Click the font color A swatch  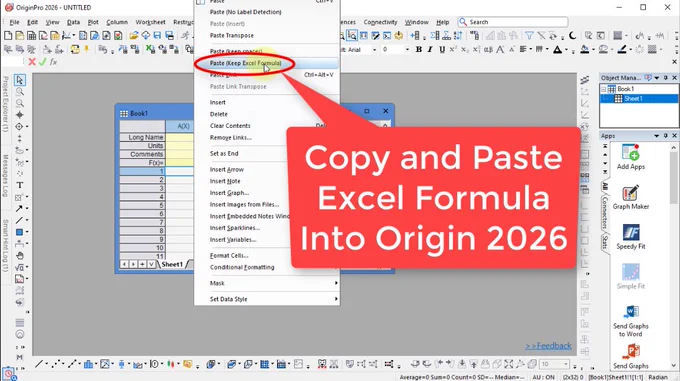pyautogui.click(x=558, y=50)
